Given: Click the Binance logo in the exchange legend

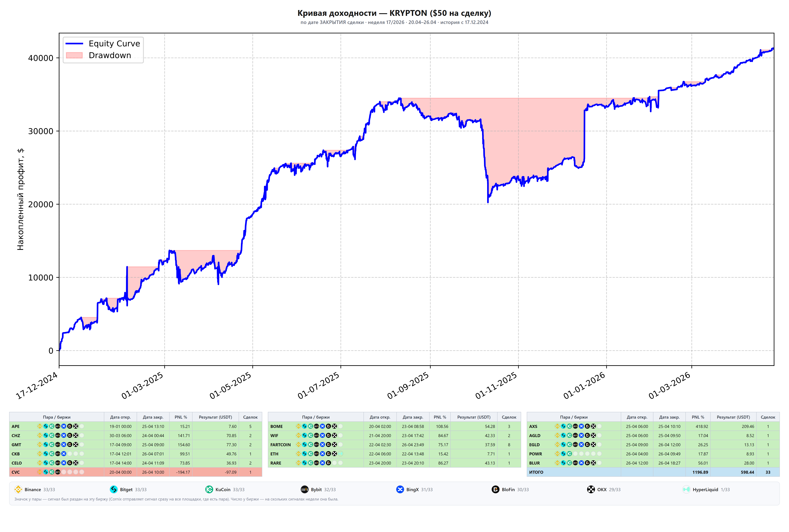Looking at the screenshot, I should pos(18,489).
